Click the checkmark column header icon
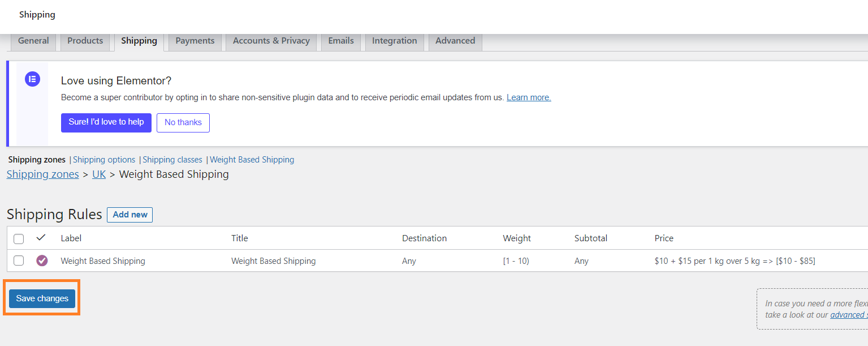This screenshot has height=346, width=868. pyautogui.click(x=41, y=238)
